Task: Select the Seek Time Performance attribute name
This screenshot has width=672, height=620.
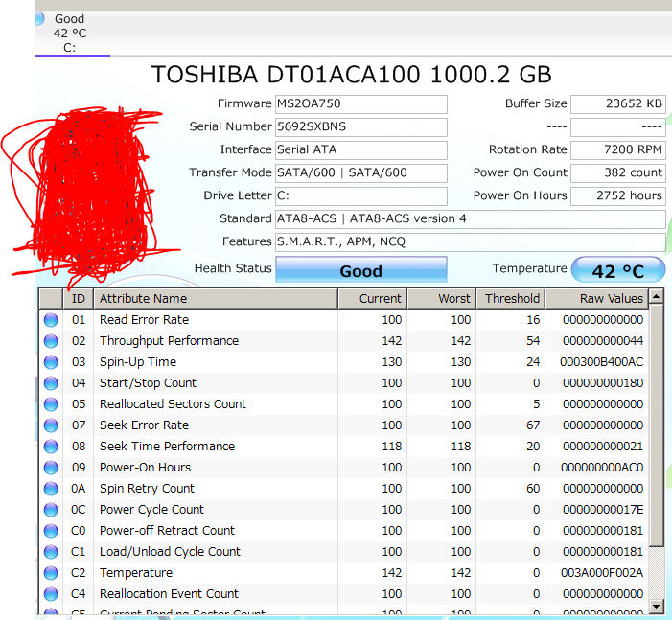Action: coord(167,446)
